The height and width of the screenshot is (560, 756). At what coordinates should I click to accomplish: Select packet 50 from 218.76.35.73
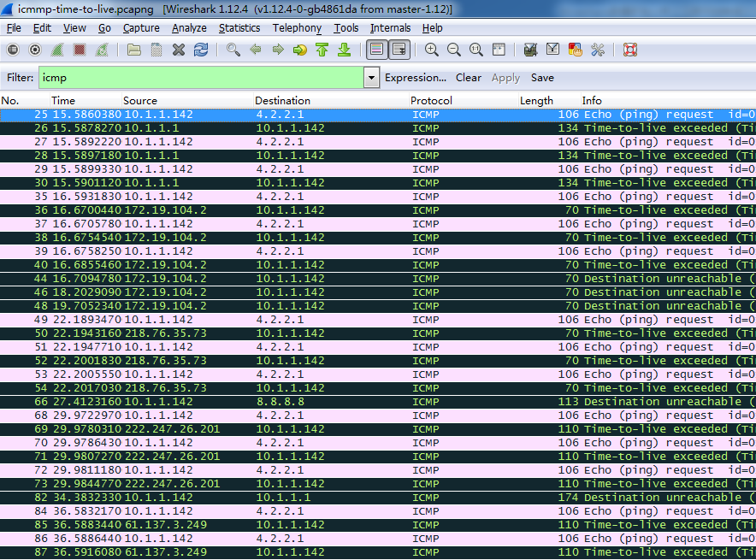pyautogui.click(x=378, y=333)
